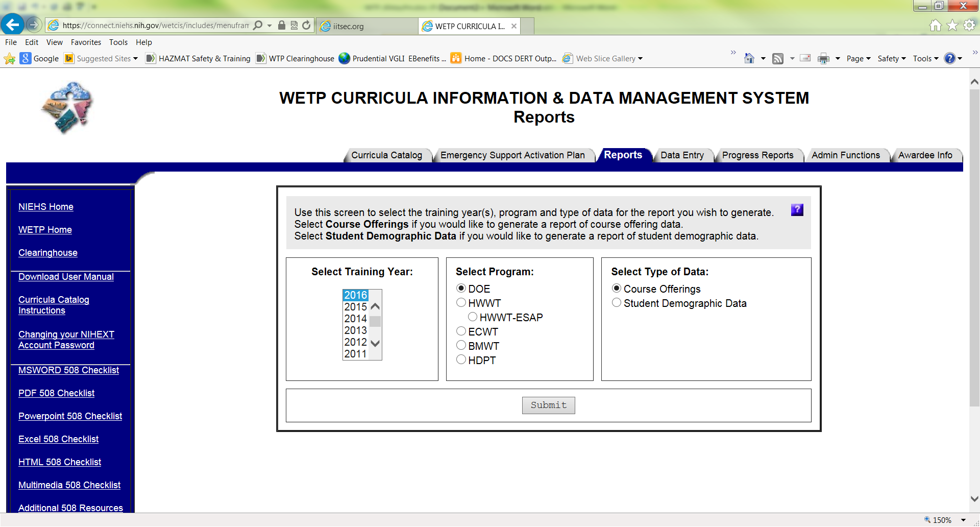Click the purple help question mark icon
Viewport: 980px width, 527px height.
(797, 210)
